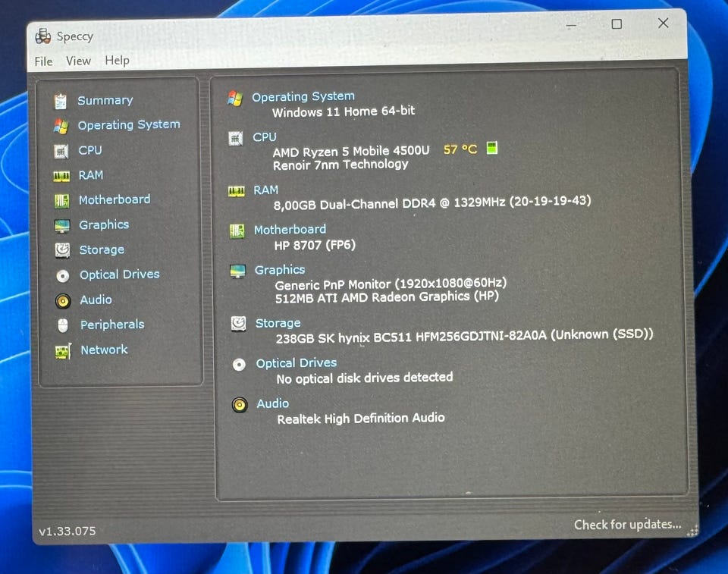Viewport: 728px width, 574px height.
Task: Click the CPU chip icon in sidebar
Action: click(61, 151)
